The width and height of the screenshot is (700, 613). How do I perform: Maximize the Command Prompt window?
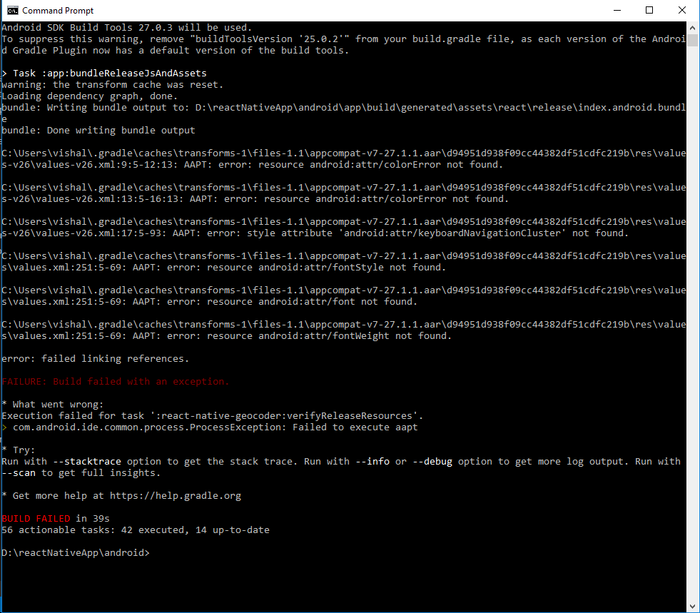tap(649, 10)
